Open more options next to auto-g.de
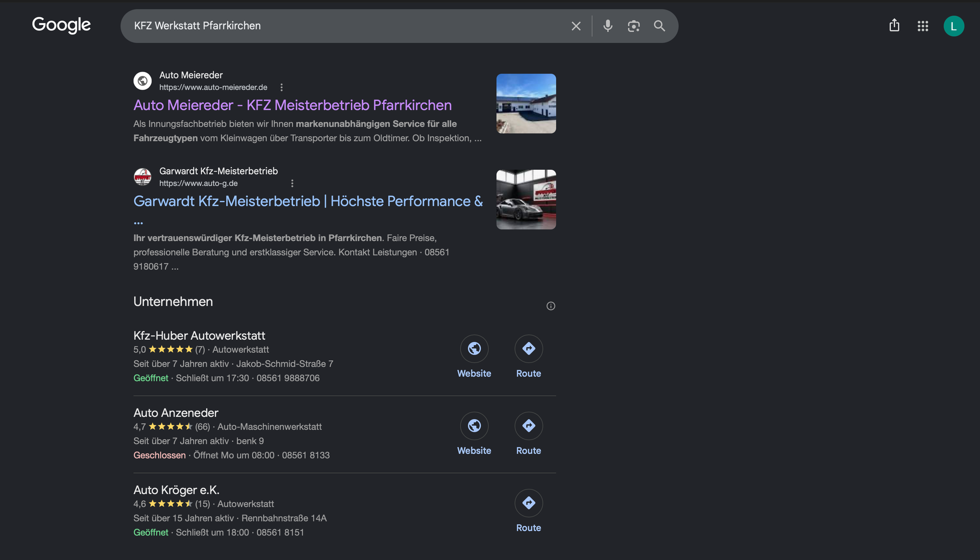The height and width of the screenshot is (560, 980). coord(292,183)
